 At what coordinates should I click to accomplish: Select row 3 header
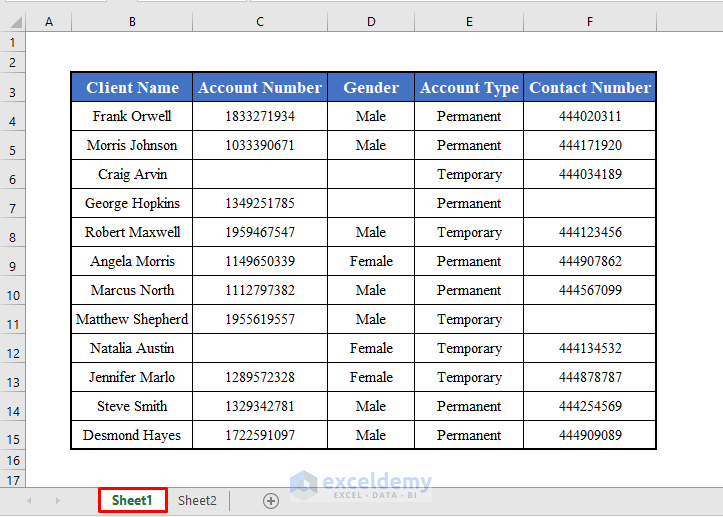point(13,92)
